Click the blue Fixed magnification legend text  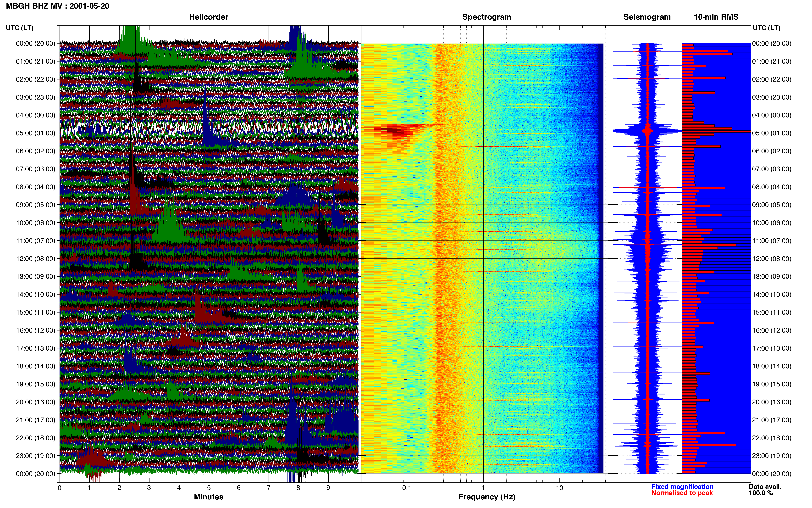point(682,487)
